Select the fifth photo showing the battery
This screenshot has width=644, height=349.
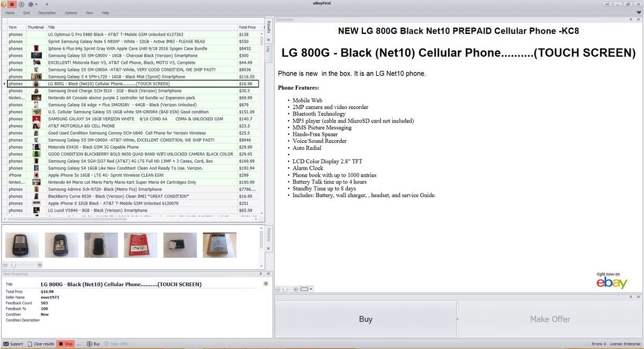coord(180,245)
